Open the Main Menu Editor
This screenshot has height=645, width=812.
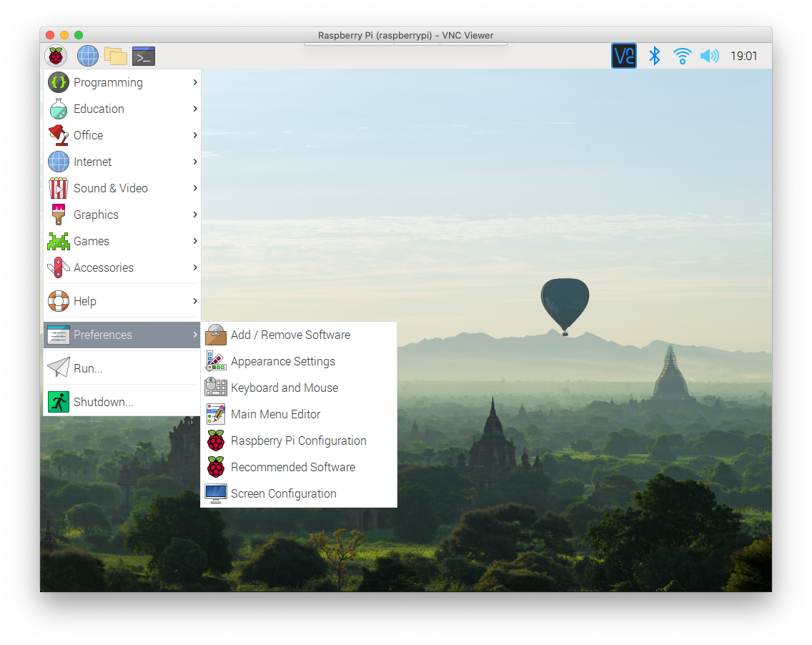point(275,414)
